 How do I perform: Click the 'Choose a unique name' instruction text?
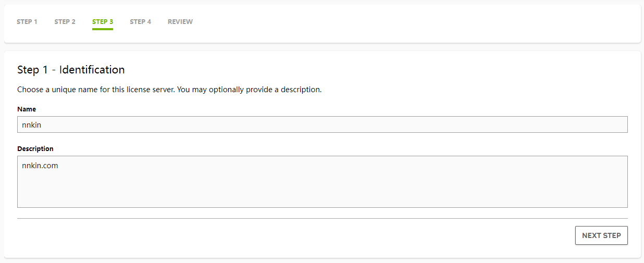169,90
